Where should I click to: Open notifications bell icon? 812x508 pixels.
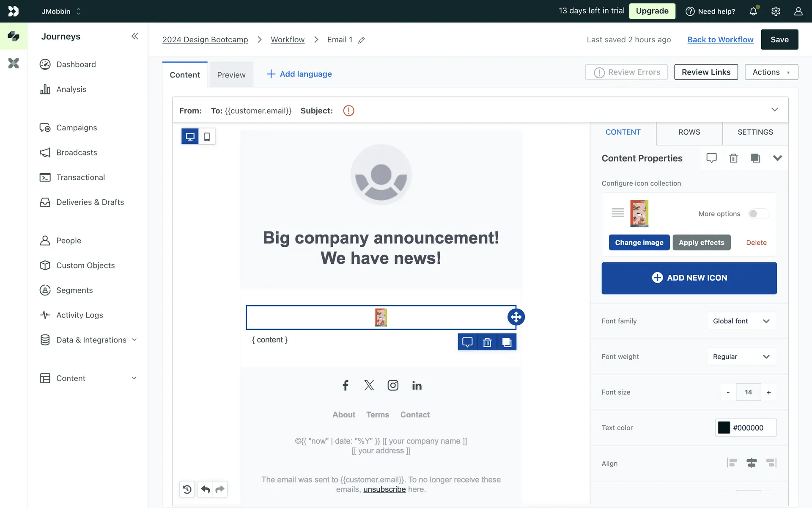click(x=753, y=11)
